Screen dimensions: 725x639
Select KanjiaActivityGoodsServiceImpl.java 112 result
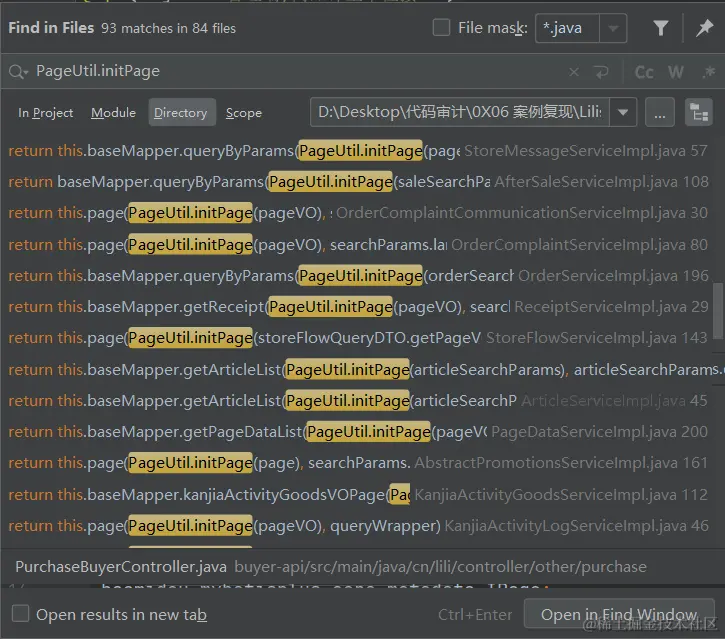coord(358,495)
